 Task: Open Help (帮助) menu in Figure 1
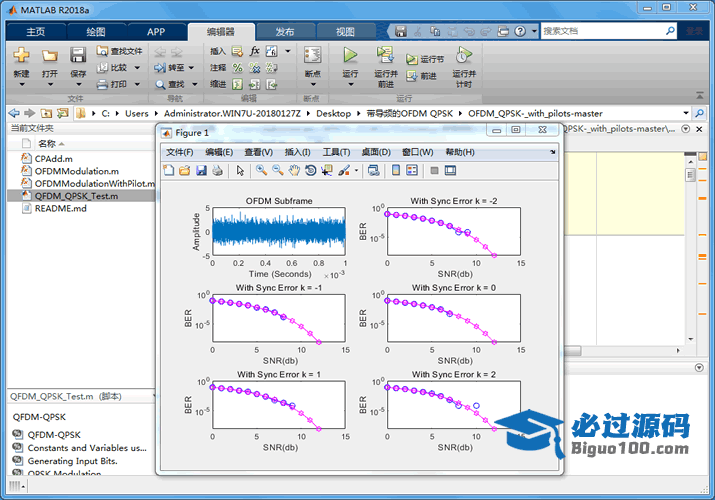click(460, 152)
